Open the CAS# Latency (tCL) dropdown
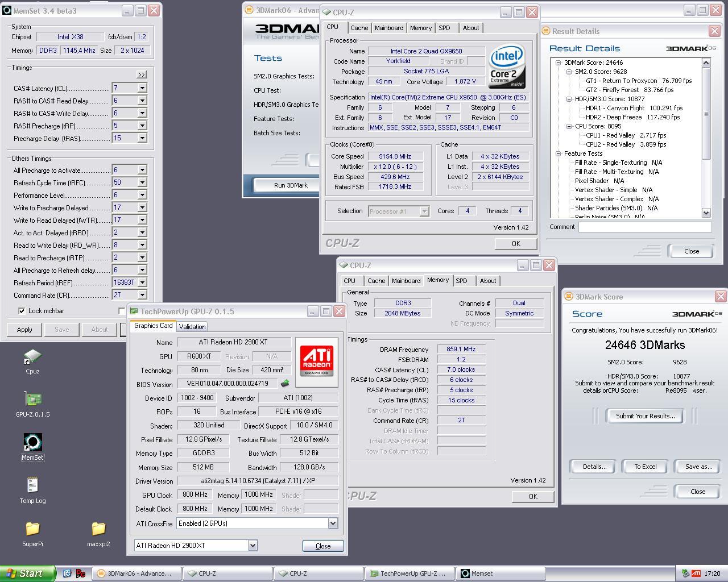Image resolution: width=728 pixels, height=582 pixels. (x=142, y=88)
